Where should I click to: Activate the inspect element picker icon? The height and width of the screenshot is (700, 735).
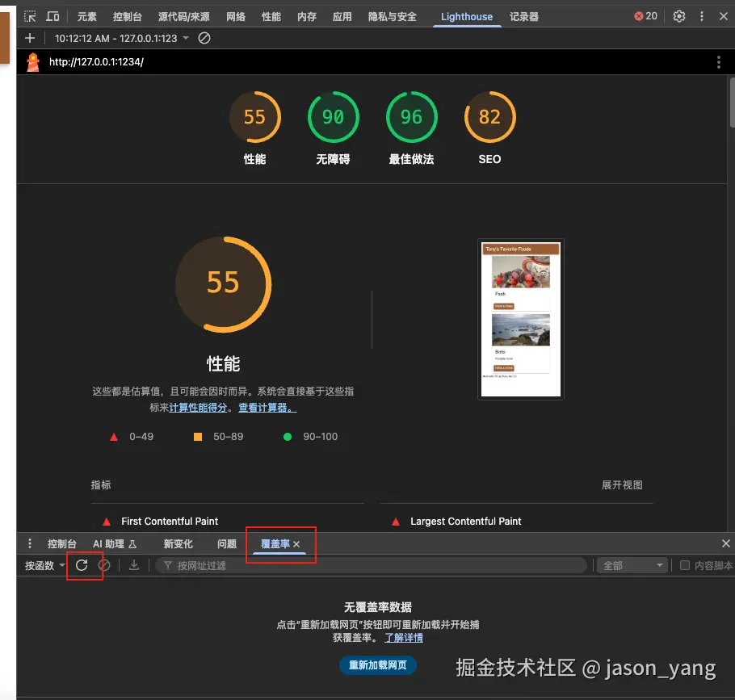[x=30, y=16]
